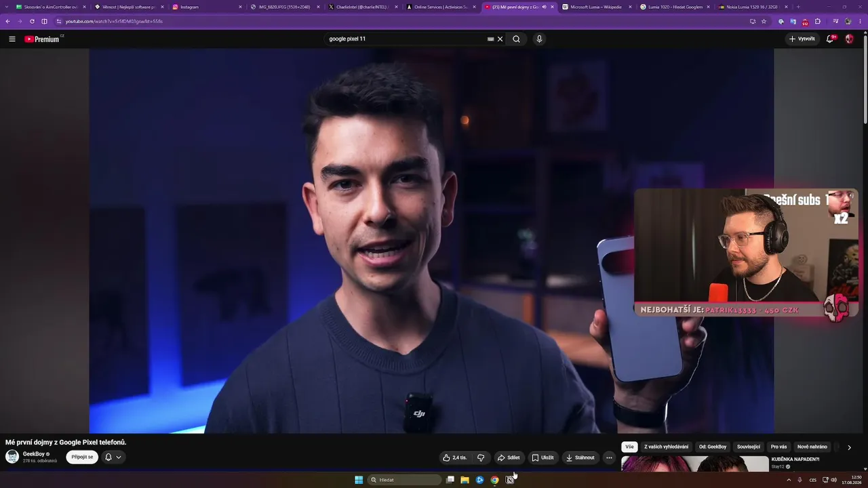
Task: Save the video with 'Uložit'
Action: click(542, 457)
